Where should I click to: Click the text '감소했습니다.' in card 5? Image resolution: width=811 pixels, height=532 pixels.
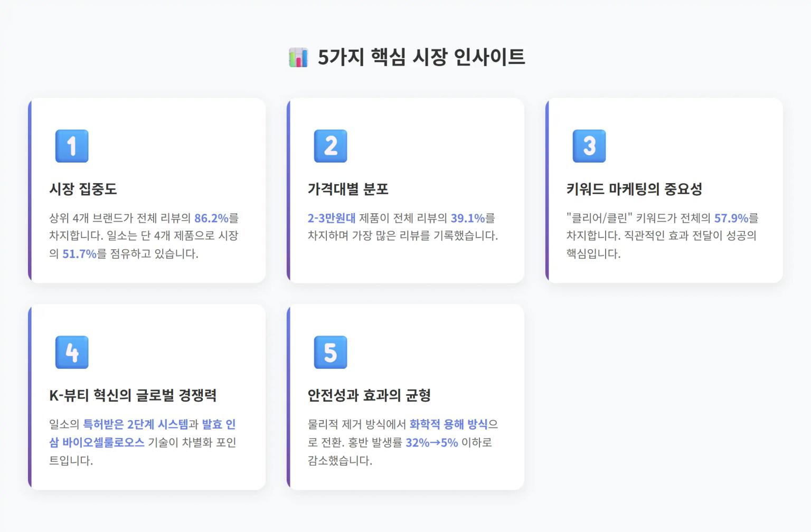(340, 460)
